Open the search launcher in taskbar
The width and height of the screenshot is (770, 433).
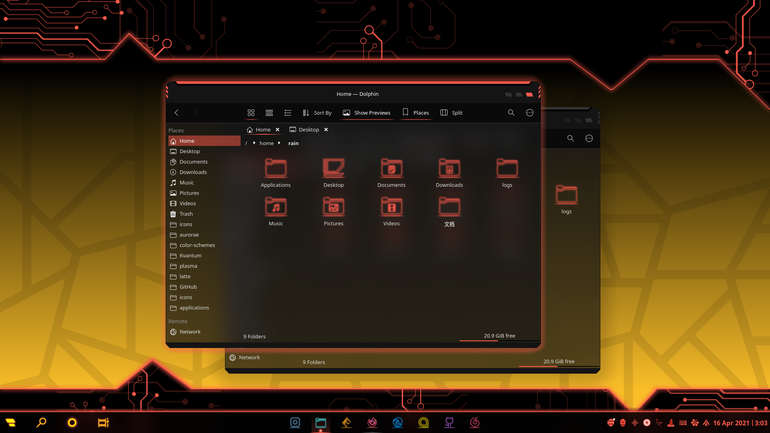(x=41, y=422)
